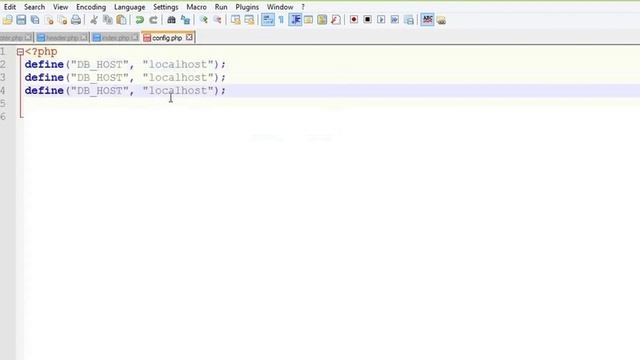640x360 pixels.
Task: Open the Document Map icon
Action: tap(322, 20)
